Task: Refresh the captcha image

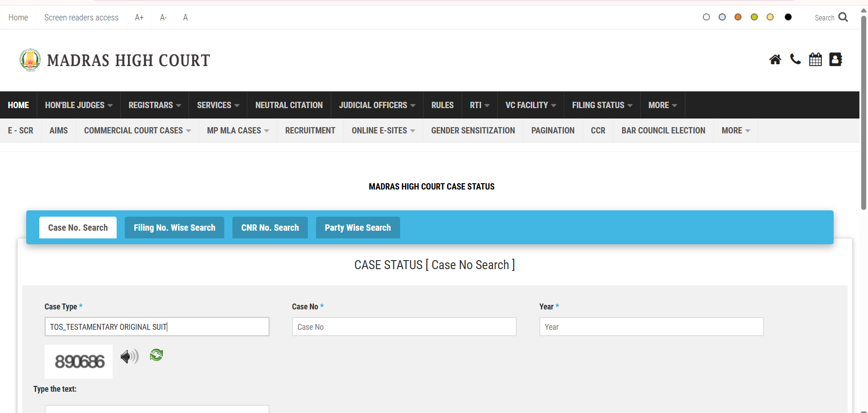Action: point(156,355)
